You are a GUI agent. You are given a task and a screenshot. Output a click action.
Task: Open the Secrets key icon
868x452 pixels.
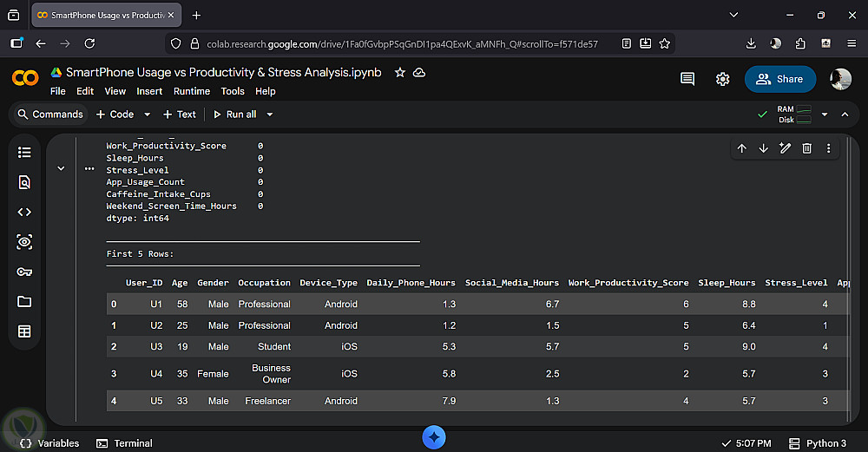click(x=24, y=272)
